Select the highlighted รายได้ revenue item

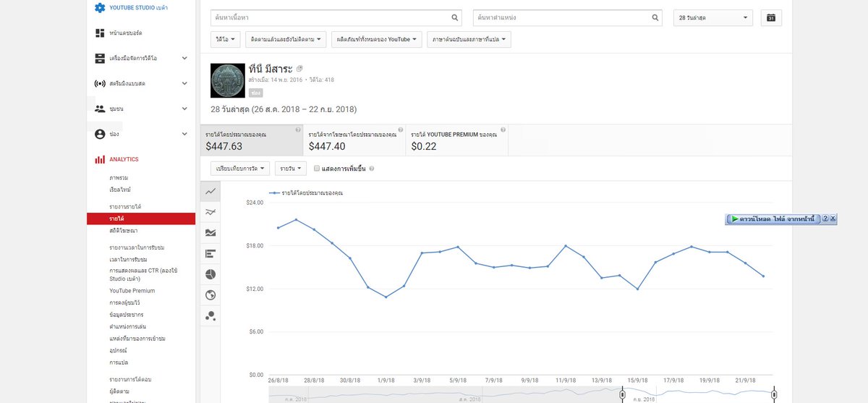point(140,219)
